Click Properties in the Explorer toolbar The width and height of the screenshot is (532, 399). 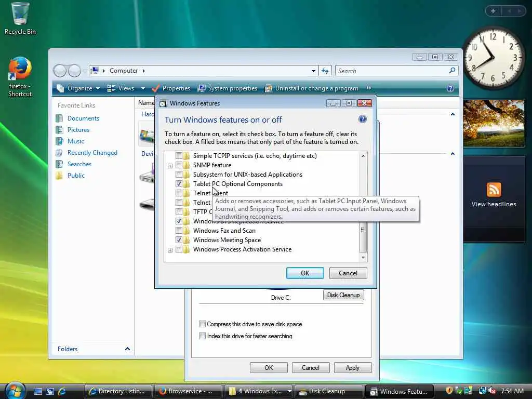[171, 88]
